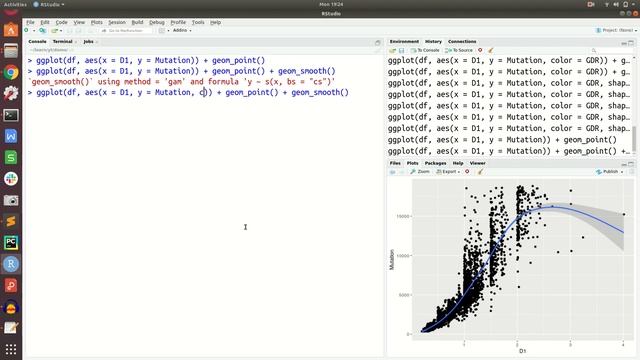Focus the History search field
Screen dimensions: 640x360
[612, 51]
